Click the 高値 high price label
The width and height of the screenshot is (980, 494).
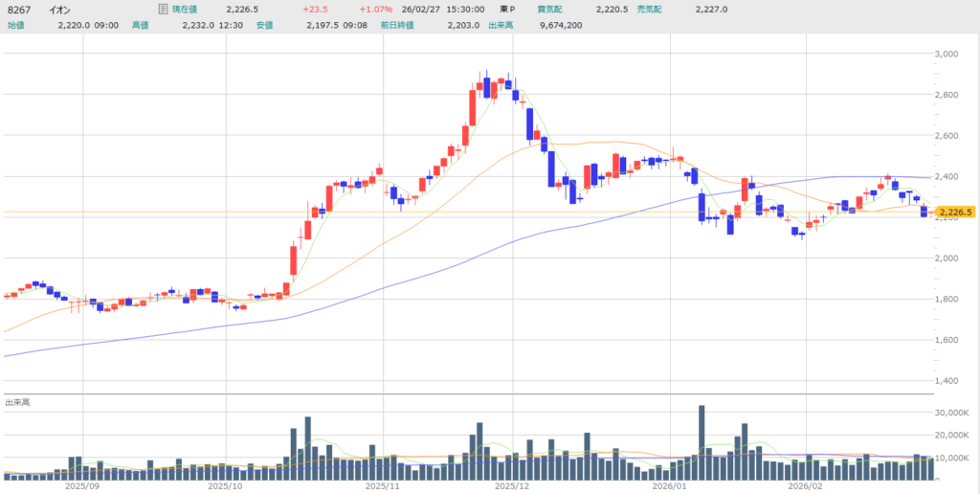pos(140,25)
